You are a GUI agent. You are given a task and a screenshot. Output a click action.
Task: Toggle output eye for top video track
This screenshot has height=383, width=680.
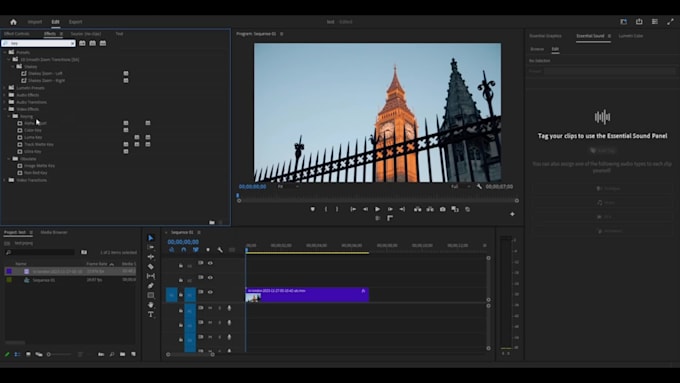pyautogui.click(x=210, y=263)
